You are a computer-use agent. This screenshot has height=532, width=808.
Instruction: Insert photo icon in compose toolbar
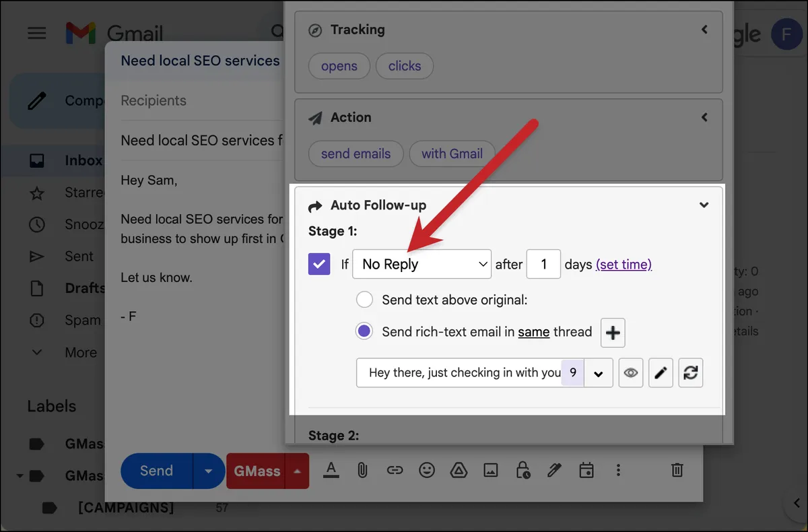tap(491, 470)
